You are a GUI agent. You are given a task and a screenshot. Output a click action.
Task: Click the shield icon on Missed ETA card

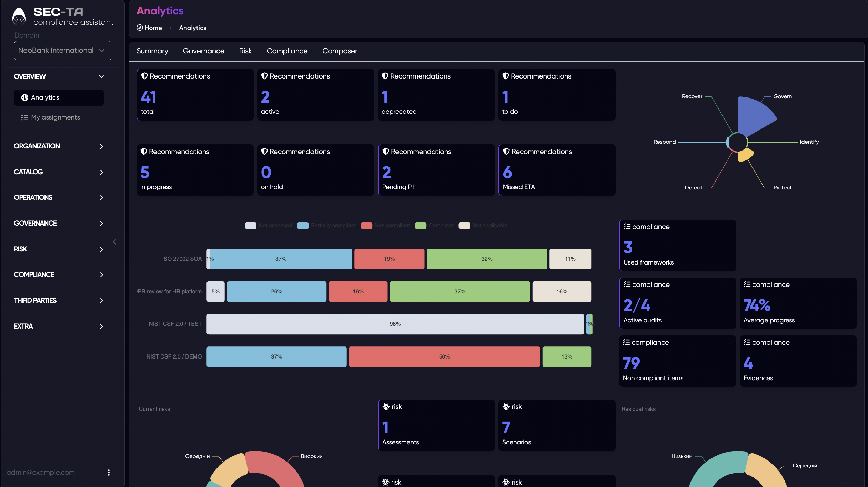pyautogui.click(x=506, y=152)
